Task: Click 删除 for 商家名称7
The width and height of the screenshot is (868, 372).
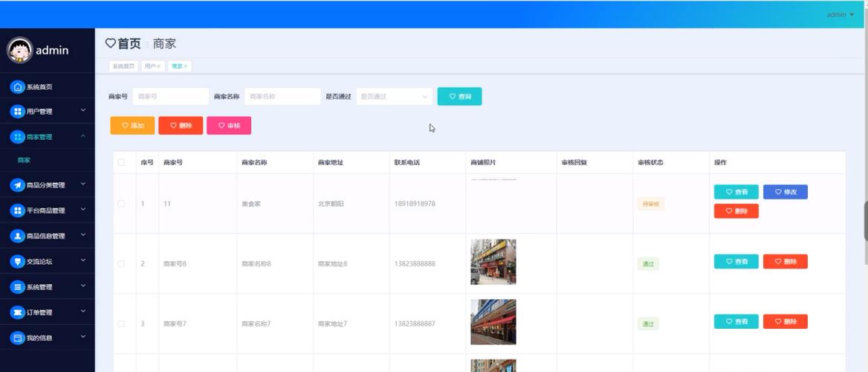Action: [785, 321]
